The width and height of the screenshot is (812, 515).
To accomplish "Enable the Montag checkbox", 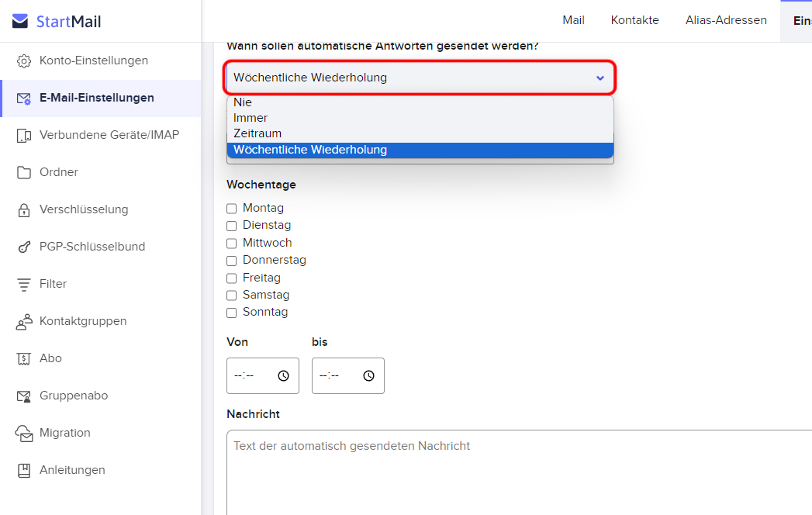I will (231, 209).
